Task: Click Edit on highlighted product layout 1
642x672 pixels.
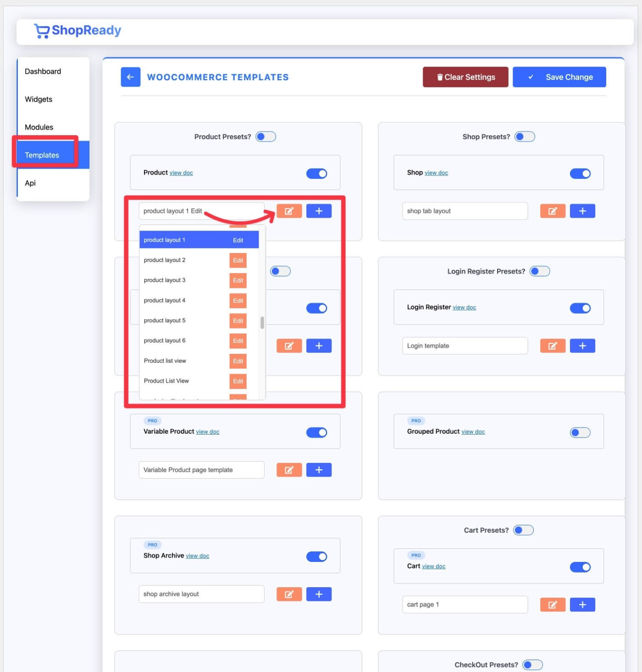Action: point(238,240)
